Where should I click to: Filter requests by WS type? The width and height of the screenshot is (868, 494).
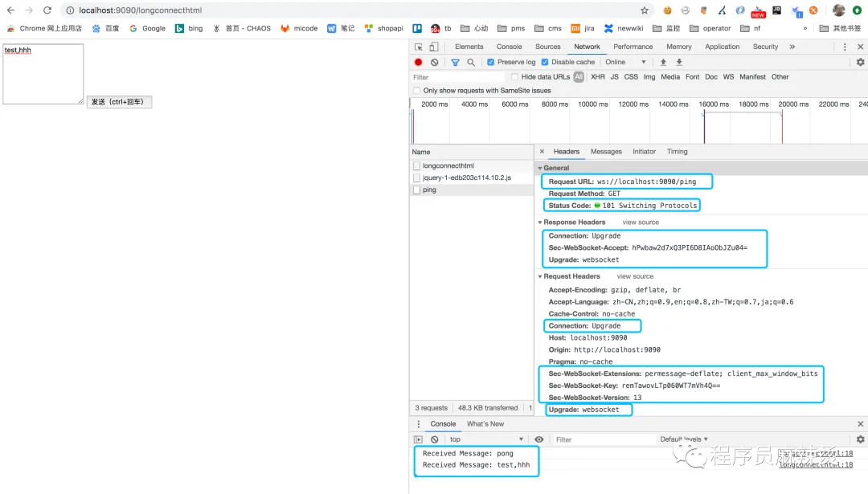728,77
